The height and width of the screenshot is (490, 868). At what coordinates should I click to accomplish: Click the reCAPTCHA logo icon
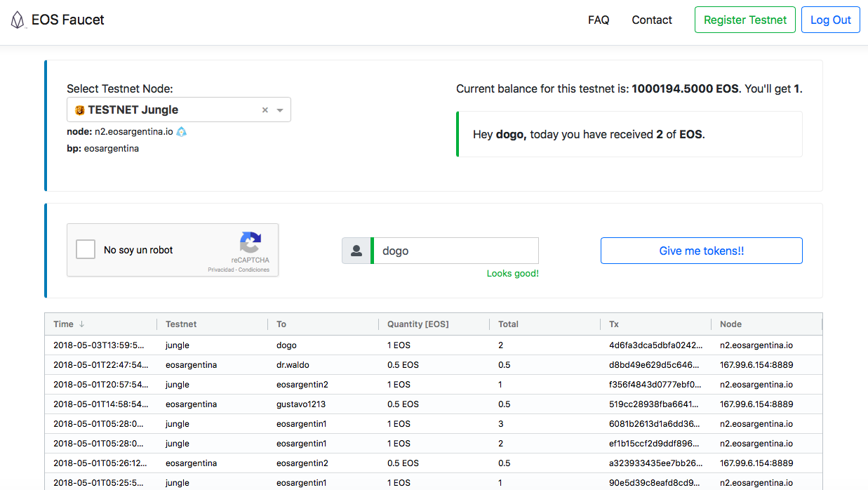click(251, 243)
